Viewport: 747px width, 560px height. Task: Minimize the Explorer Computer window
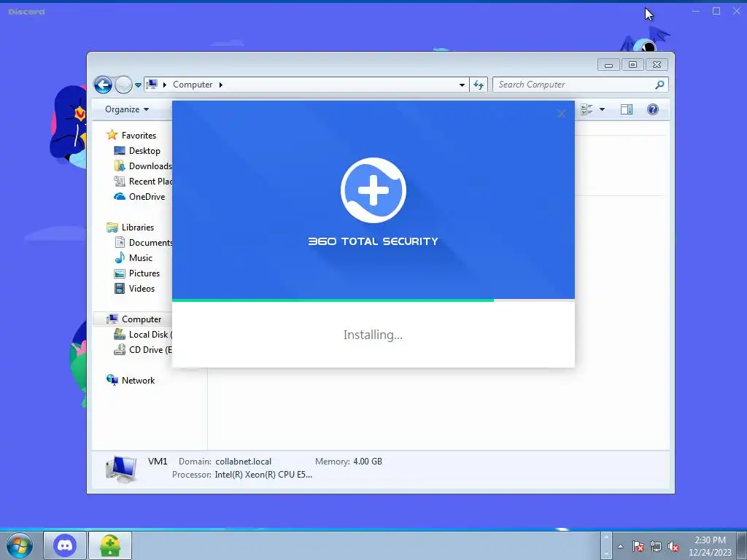(608, 65)
